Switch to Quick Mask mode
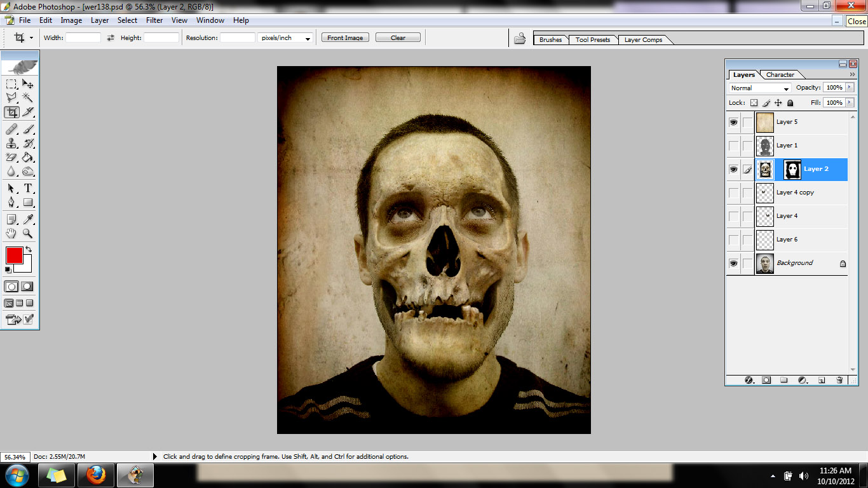Screen dimensions: 868x488 point(27,287)
